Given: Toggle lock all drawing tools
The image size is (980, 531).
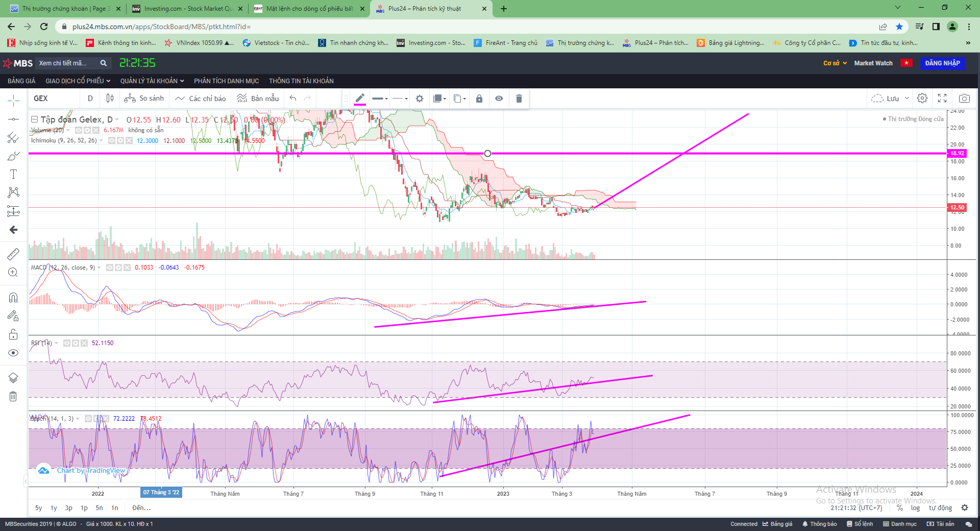Looking at the screenshot, I should point(13,334).
